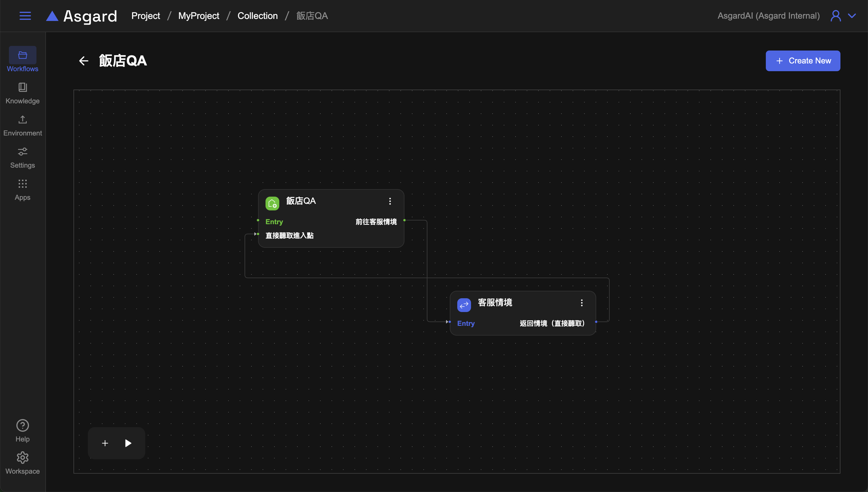Viewport: 868px width, 492px height.
Task: Click the hamburger menu icon
Action: (x=25, y=16)
